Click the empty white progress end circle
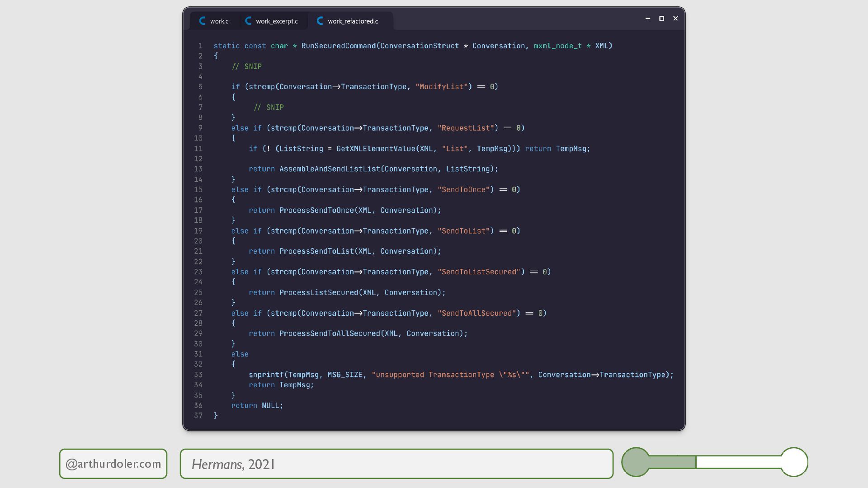 point(794,462)
